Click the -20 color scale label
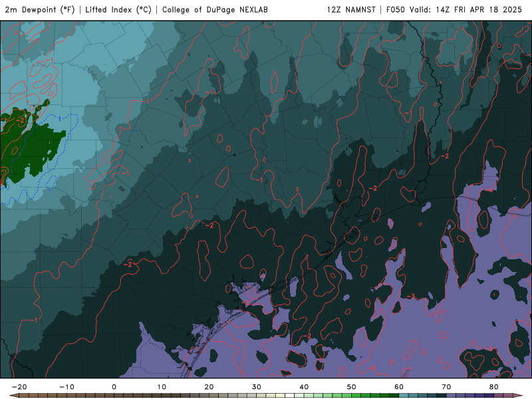The image size is (532, 399). 19,387
